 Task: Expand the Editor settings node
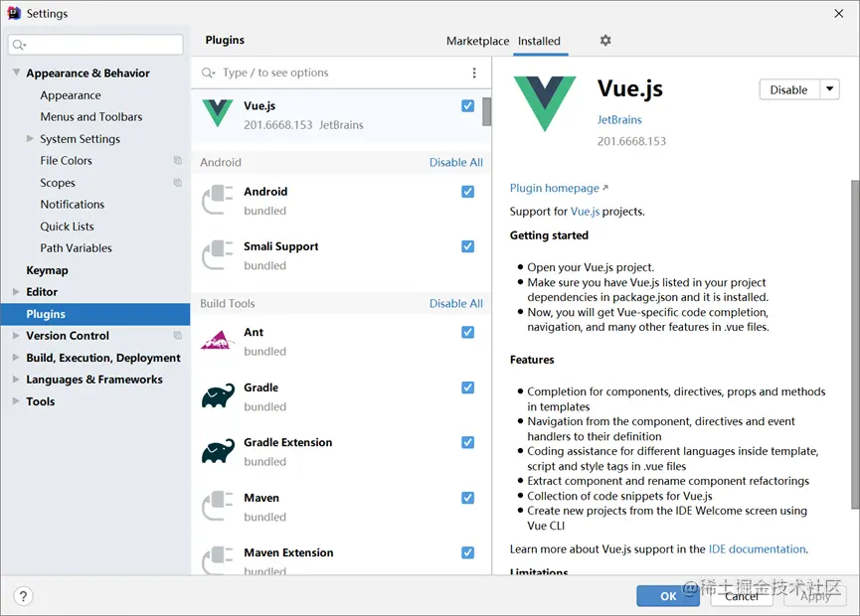point(16,291)
